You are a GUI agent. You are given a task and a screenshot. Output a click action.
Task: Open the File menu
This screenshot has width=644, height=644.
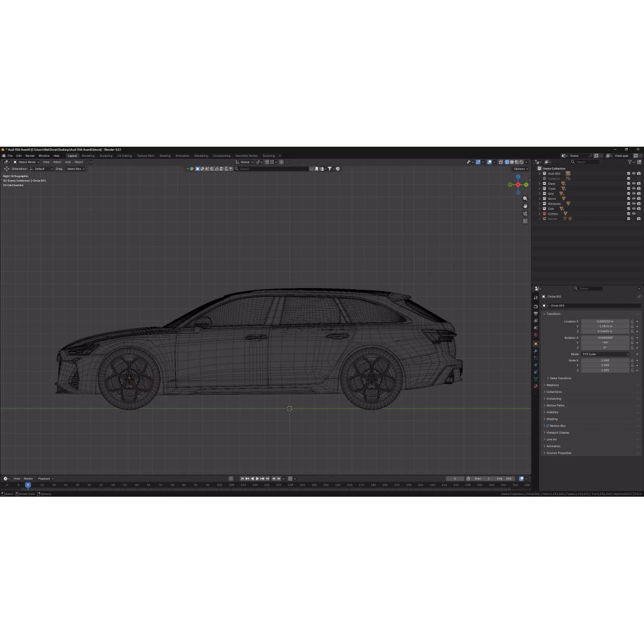10,156
